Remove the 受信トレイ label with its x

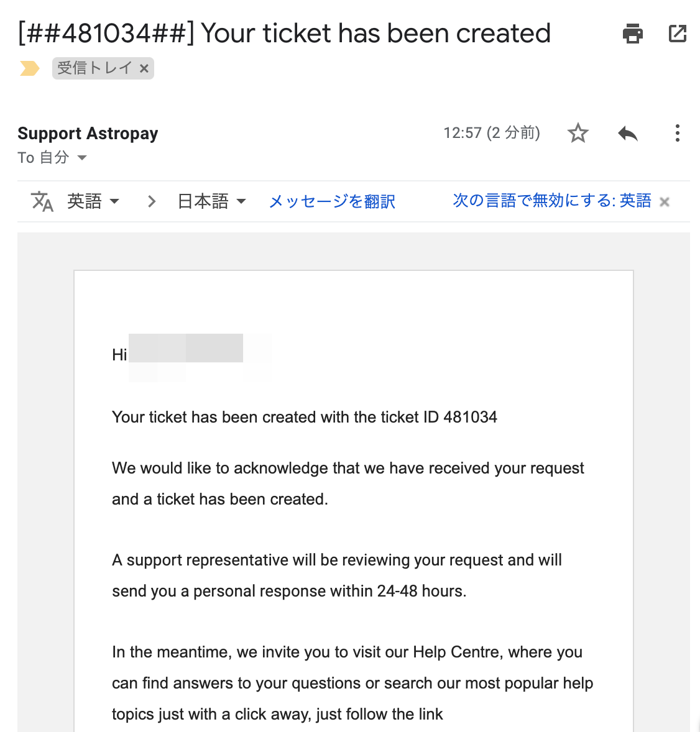144,68
